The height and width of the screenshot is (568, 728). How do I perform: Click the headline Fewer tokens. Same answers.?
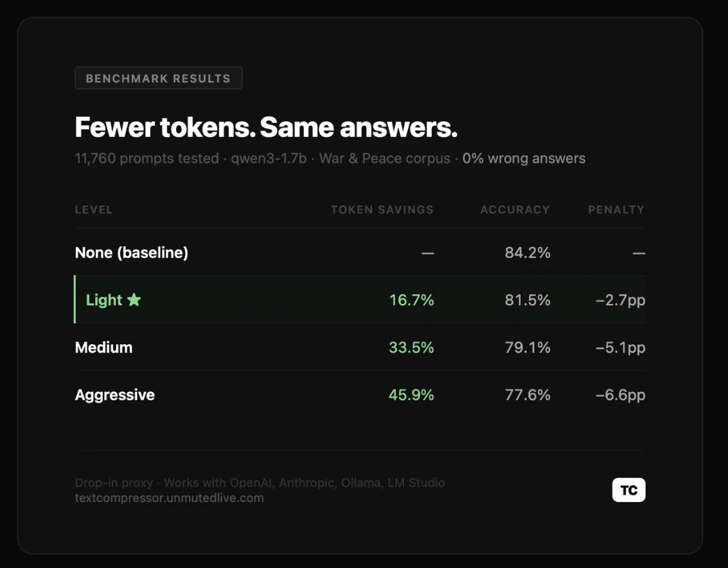266,127
